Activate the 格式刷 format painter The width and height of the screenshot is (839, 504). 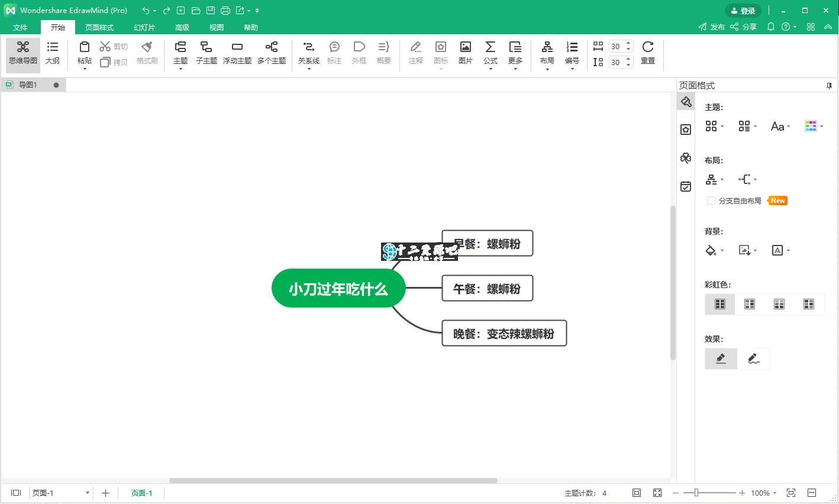click(147, 53)
